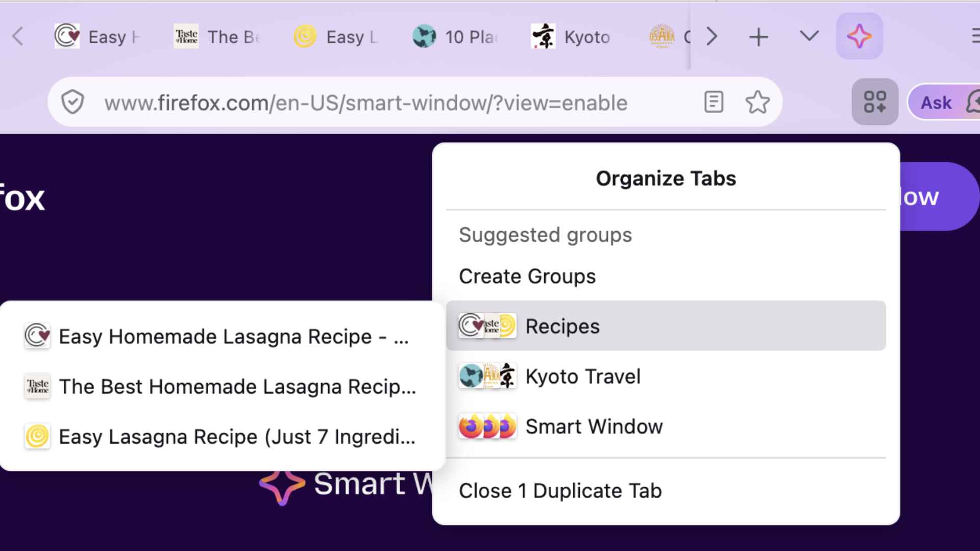The height and width of the screenshot is (551, 980).
Task: Click Create Groups
Action: (527, 277)
